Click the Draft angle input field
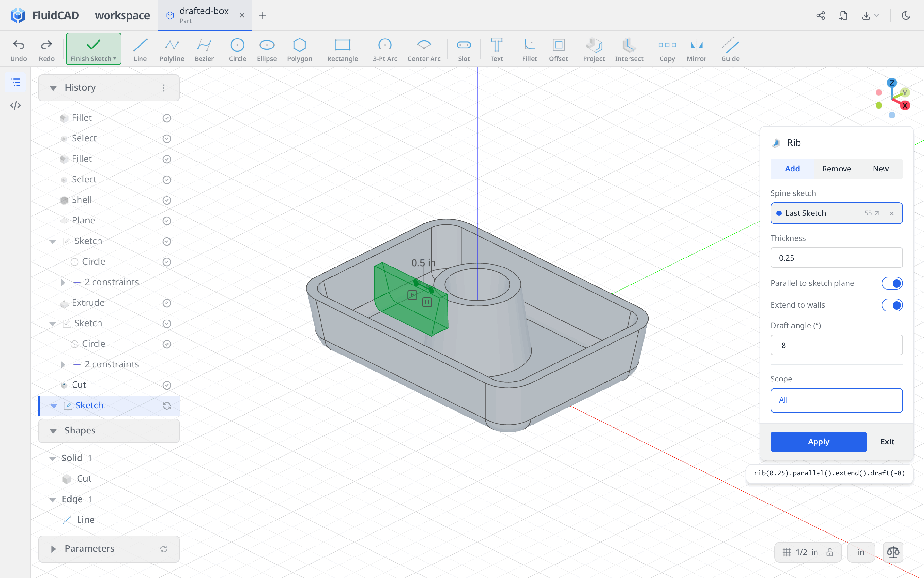924x578 pixels. [836, 345]
